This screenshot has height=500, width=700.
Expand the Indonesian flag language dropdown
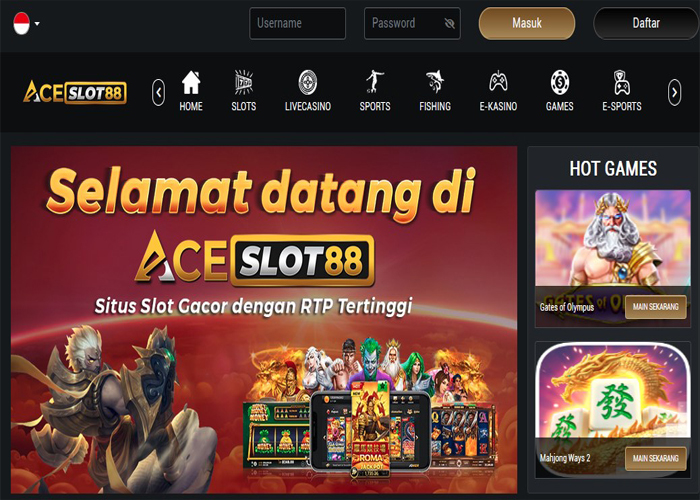(x=26, y=23)
